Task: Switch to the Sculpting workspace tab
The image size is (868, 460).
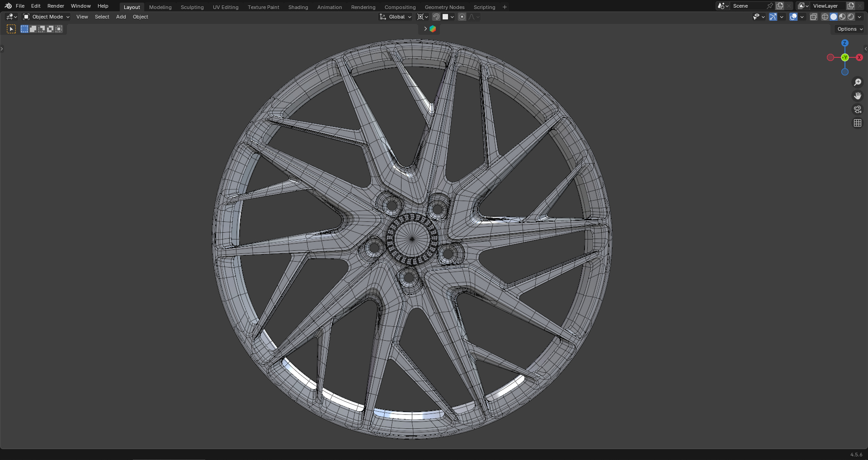Action: (x=192, y=7)
